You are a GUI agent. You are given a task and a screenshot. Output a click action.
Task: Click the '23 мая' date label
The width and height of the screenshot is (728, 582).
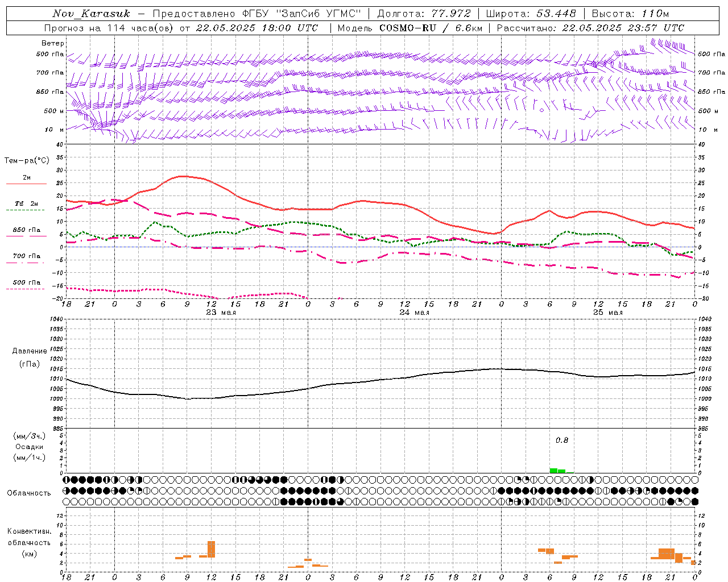[x=221, y=313]
